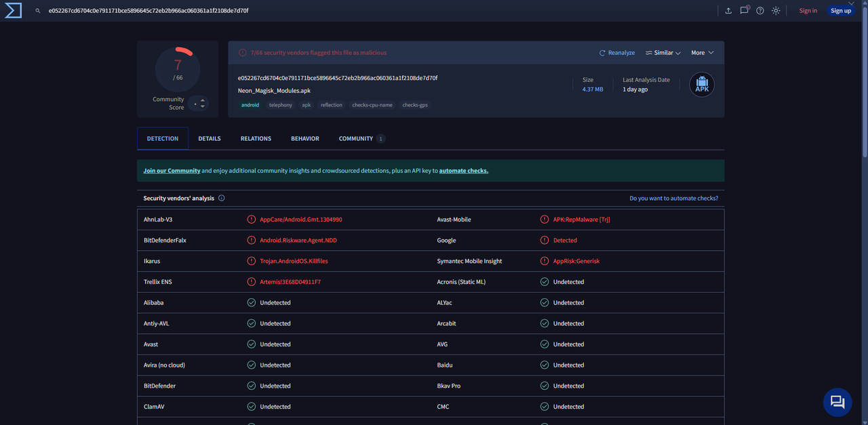868x425 pixels.
Task: Click the 4.37 MB size value
Action: (593, 89)
